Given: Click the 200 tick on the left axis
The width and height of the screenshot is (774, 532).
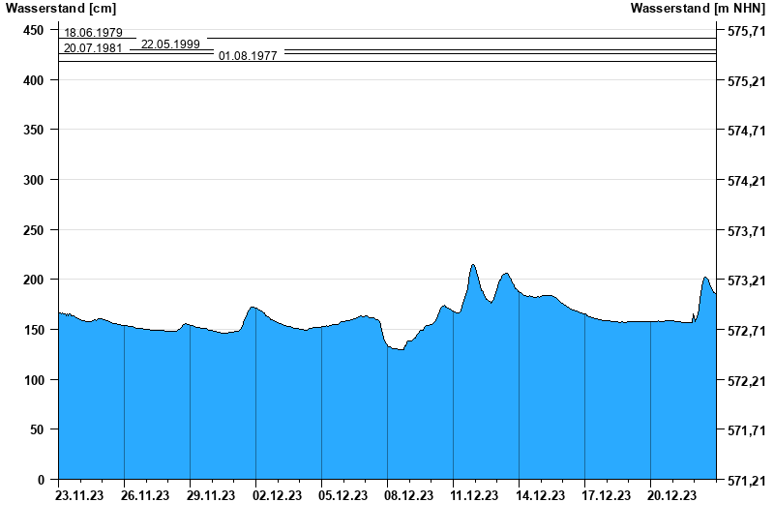Looking at the screenshot, I should tap(33, 280).
